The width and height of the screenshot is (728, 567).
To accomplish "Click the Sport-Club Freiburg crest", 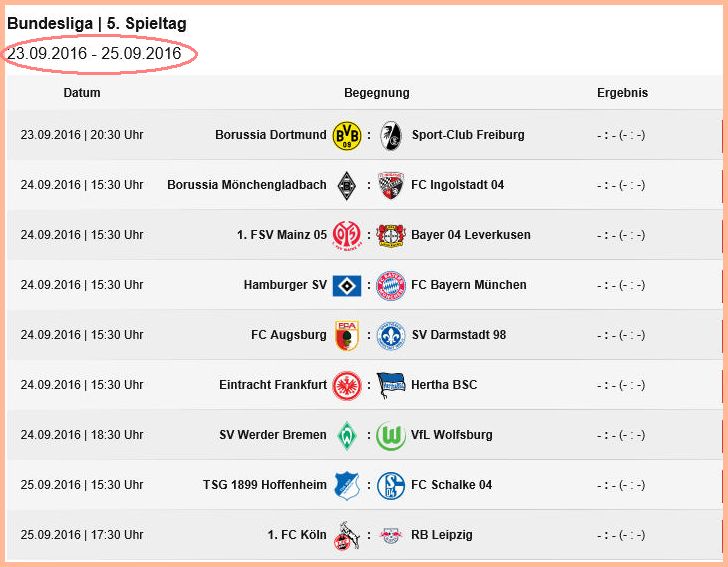I will tap(391, 135).
